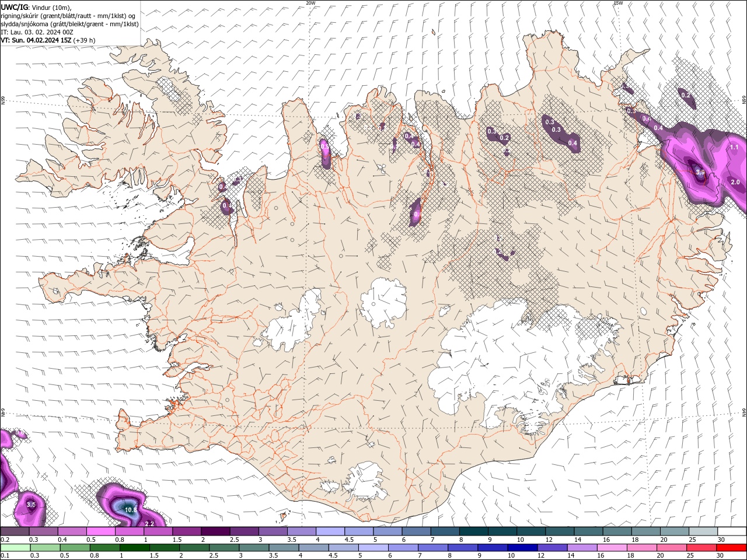Select the gray-purple snow swatch for 0.2–0.3
The height and width of the screenshot is (560, 747).
coord(15,531)
